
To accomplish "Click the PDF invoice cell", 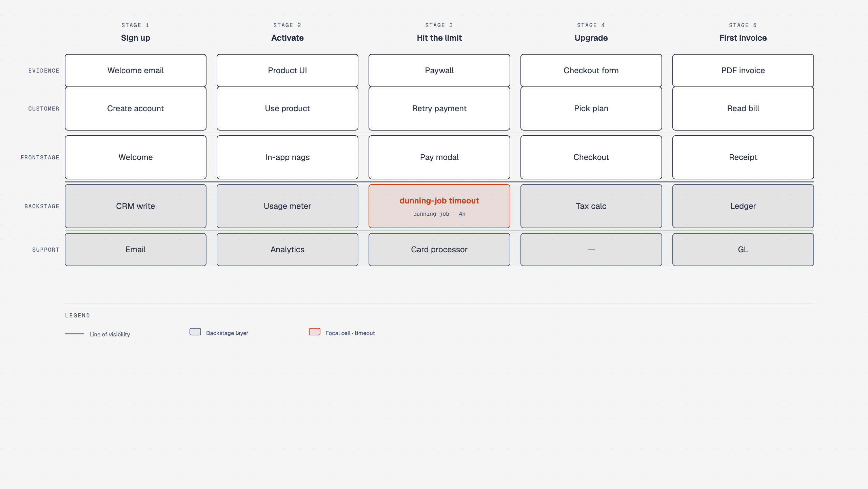I will coord(743,71).
